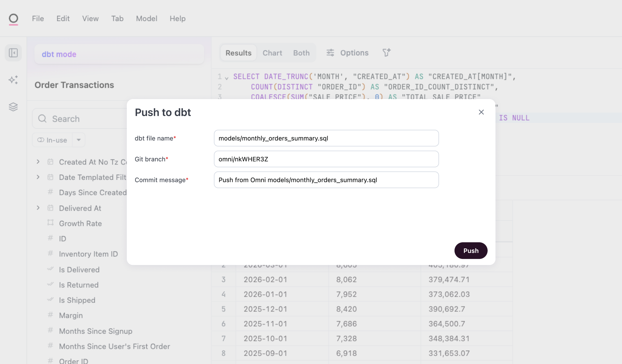Image resolution: width=622 pixels, height=364 pixels.
Task: Open the layers stack icon
Action: click(x=13, y=107)
